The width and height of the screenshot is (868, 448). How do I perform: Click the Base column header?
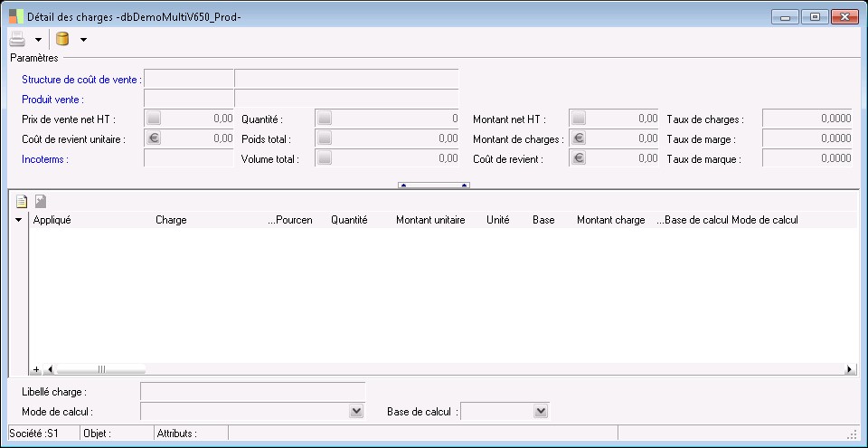[543, 220]
